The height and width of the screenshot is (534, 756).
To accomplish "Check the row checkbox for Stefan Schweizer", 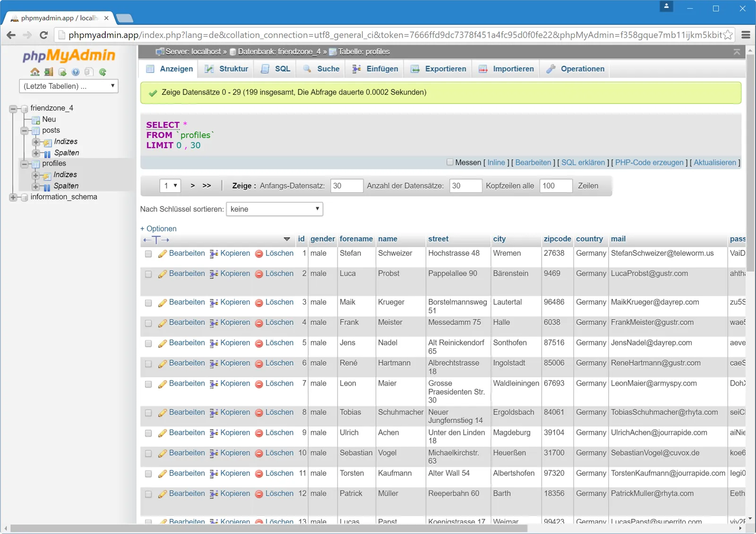I will (148, 254).
